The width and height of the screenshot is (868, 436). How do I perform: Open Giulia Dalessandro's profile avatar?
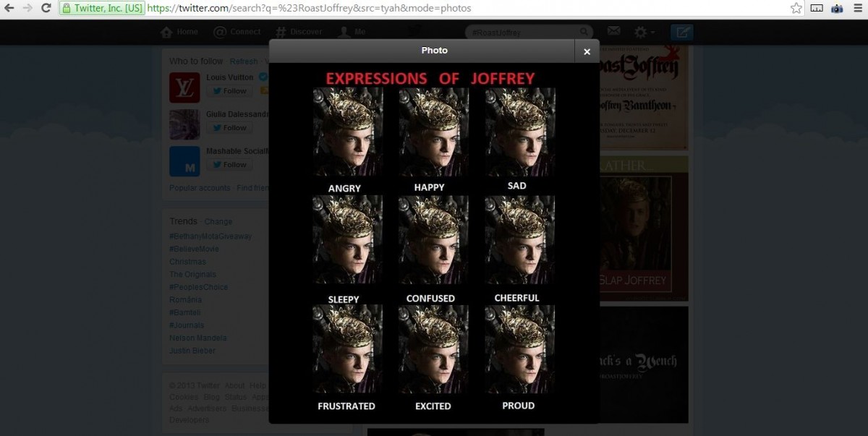click(184, 124)
